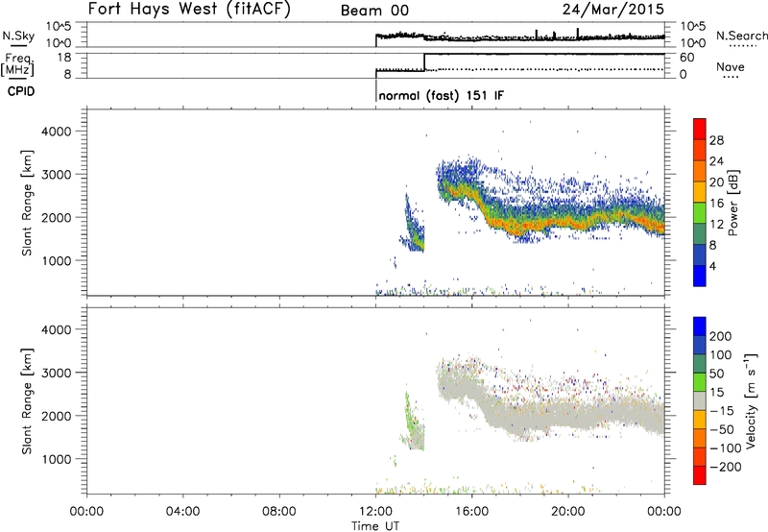Click the '200' velocity scale value
This screenshot has width=768, height=532.
[x=721, y=336]
